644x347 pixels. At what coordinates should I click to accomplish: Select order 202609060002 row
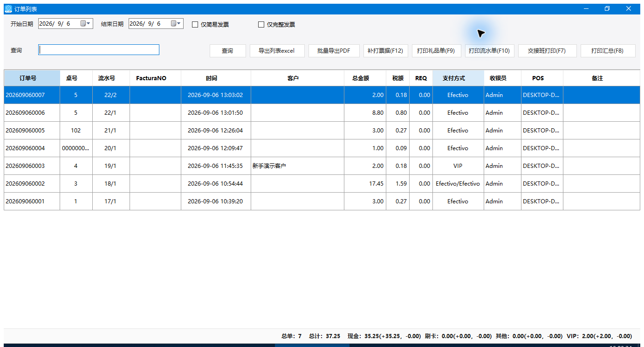click(x=322, y=184)
